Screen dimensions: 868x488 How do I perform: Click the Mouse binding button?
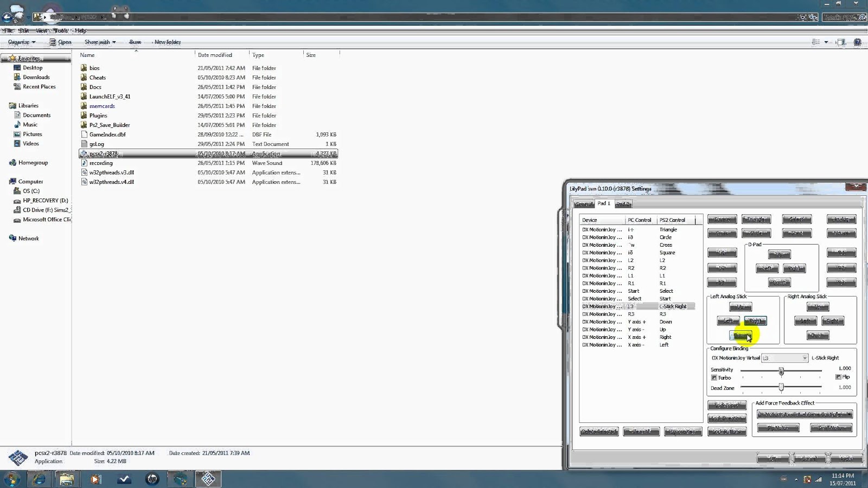click(x=841, y=234)
